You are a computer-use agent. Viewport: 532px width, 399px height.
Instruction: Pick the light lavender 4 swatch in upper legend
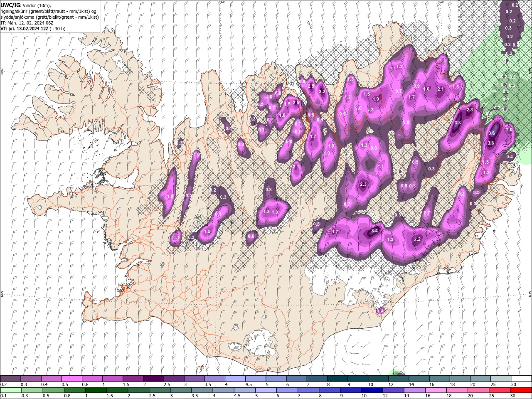pos(235,379)
